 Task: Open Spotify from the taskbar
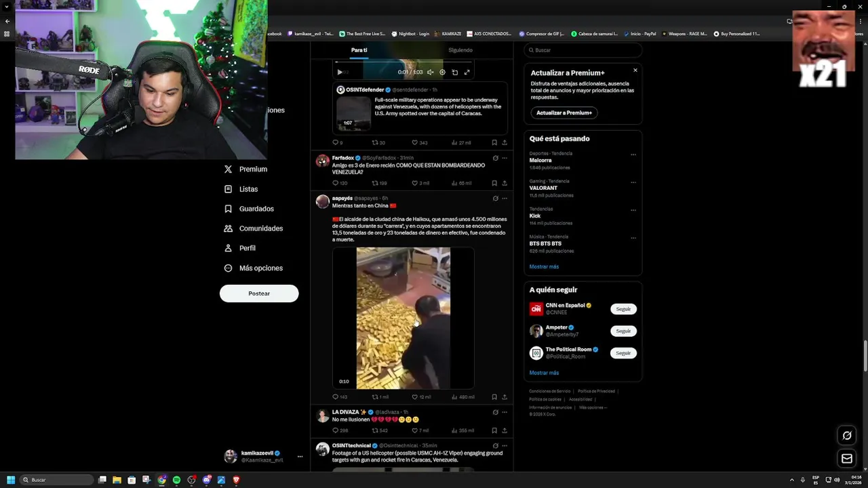click(x=176, y=480)
